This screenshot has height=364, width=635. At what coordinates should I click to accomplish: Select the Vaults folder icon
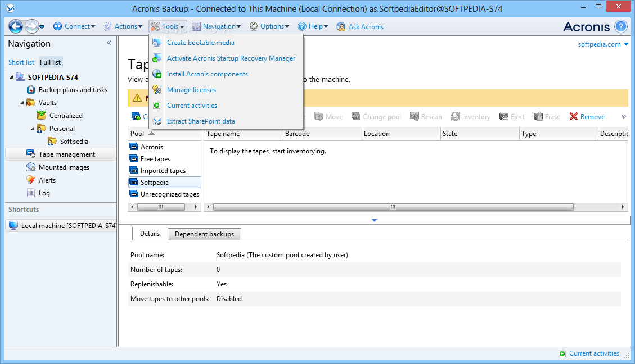pos(31,103)
